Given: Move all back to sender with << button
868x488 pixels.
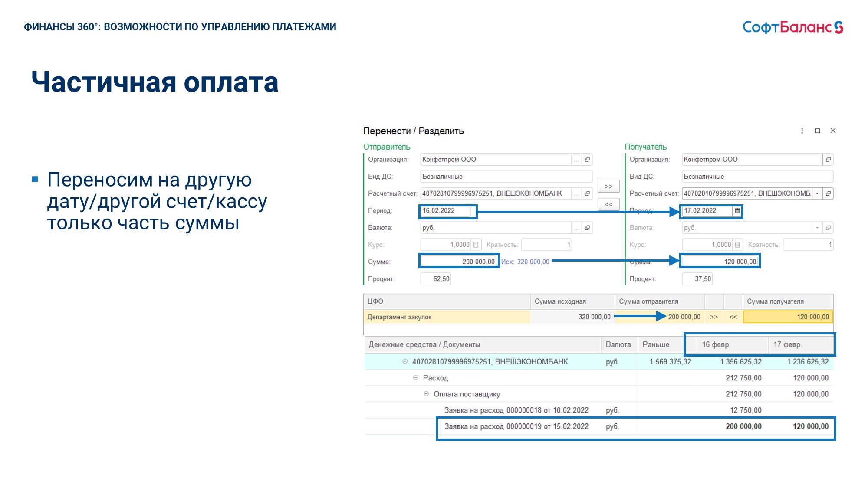Looking at the screenshot, I should pos(608,204).
